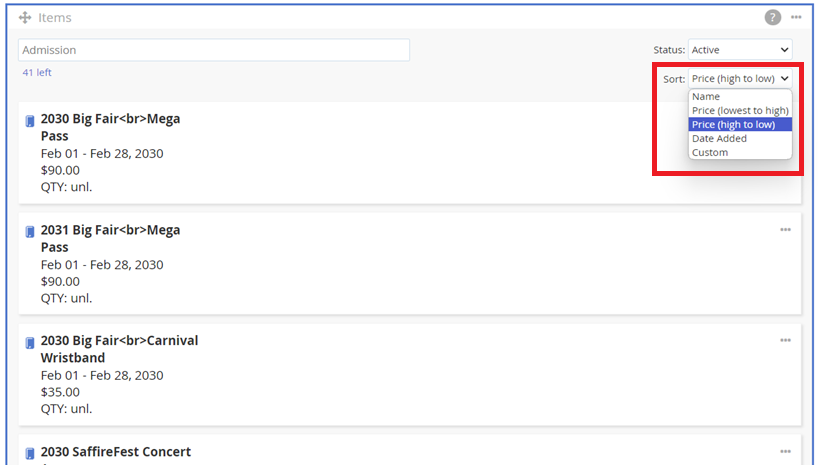818x465 pixels.
Task: Open the Items panel ellipsis menu
Action: pyautogui.click(x=796, y=17)
